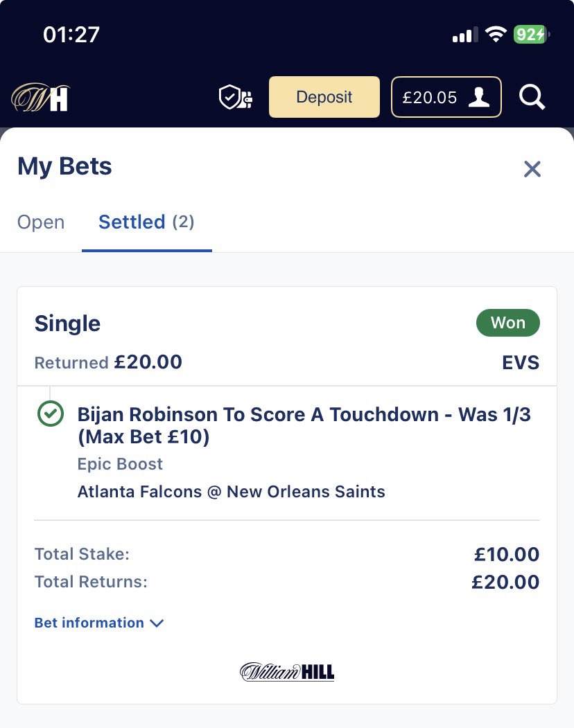This screenshot has width=574, height=728.
Task: Open the £20.05 account balance button
Action: [x=446, y=97]
